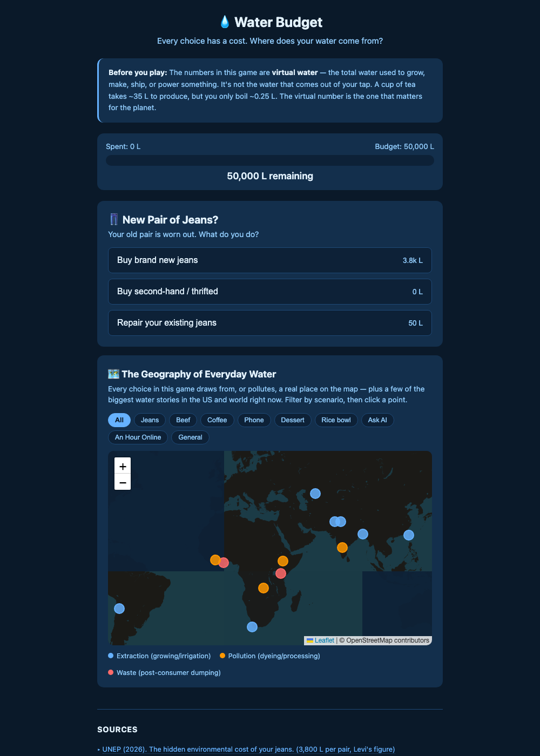Open the red marker in West Africa
The width and height of the screenshot is (540, 756).
pyautogui.click(x=224, y=563)
